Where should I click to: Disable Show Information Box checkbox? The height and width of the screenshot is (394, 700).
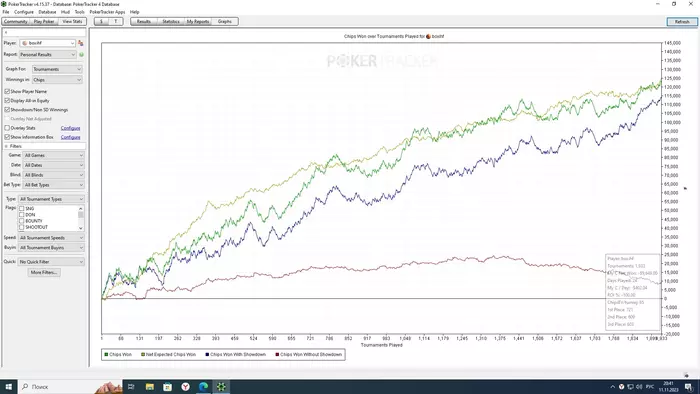click(7, 137)
